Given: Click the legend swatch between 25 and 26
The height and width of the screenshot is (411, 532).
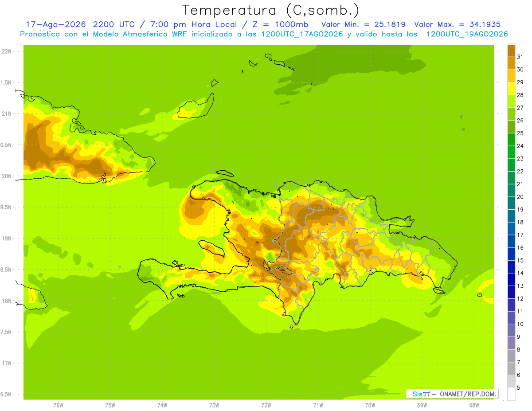Looking at the screenshot, I should (x=511, y=127).
